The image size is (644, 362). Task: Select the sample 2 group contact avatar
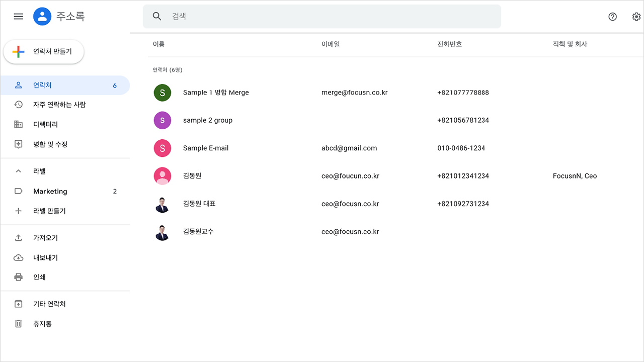[162, 120]
